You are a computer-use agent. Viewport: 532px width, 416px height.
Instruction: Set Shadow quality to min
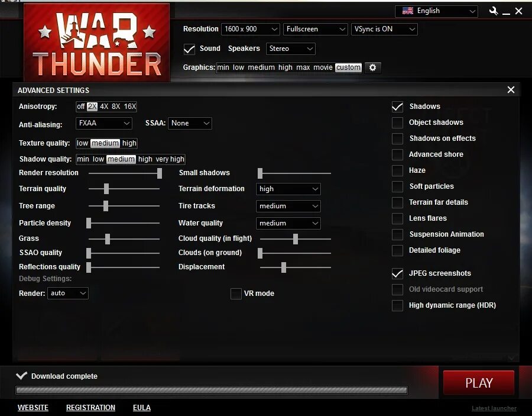click(83, 159)
